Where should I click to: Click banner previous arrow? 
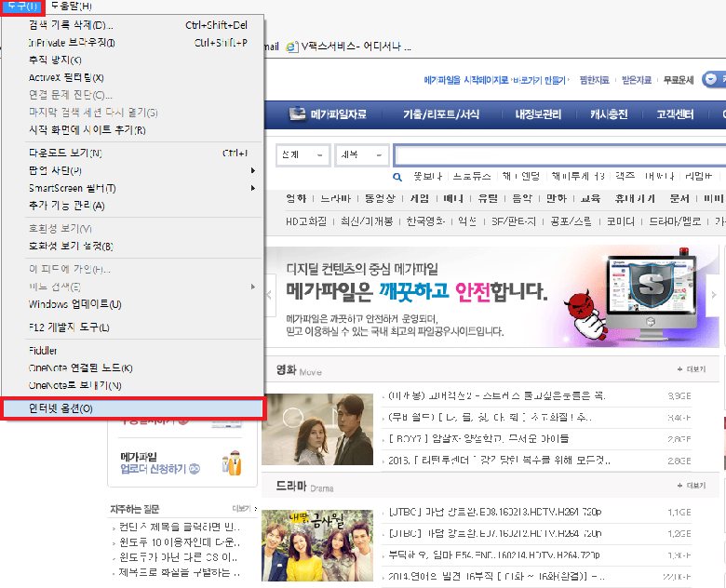(x=269, y=295)
